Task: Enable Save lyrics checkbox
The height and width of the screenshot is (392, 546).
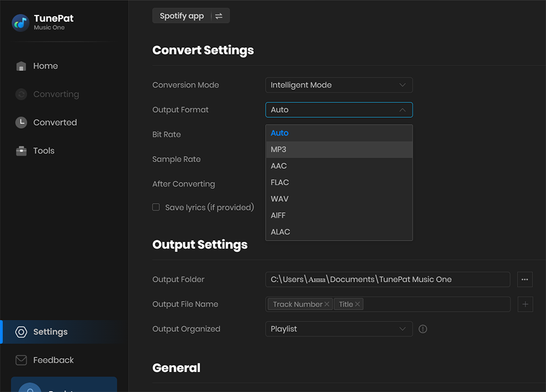Action: 156,207
